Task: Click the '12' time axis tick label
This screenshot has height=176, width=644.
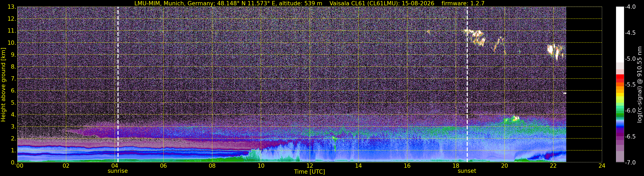Action: (x=310, y=166)
